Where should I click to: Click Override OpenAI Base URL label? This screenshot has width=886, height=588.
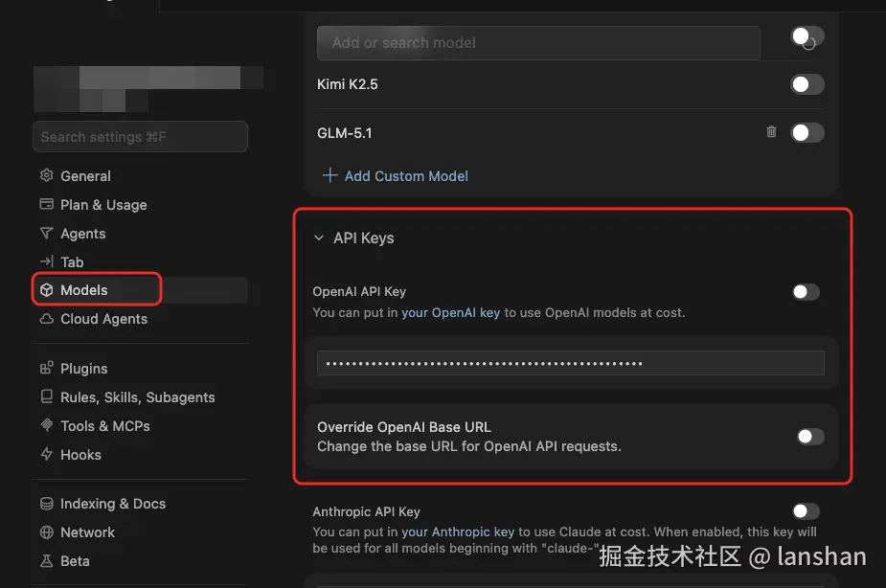tap(404, 427)
